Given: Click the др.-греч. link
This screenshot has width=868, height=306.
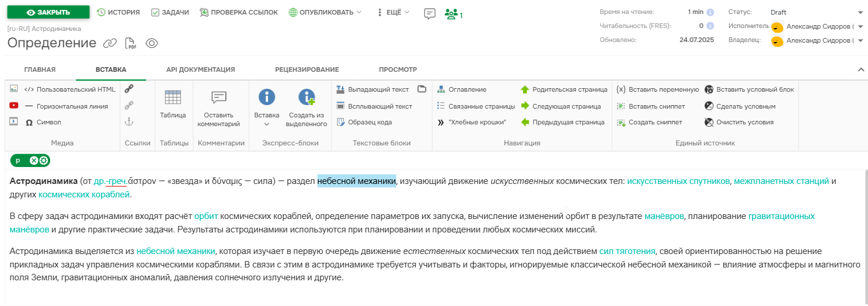Looking at the screenshot, I should coord(110,181).
